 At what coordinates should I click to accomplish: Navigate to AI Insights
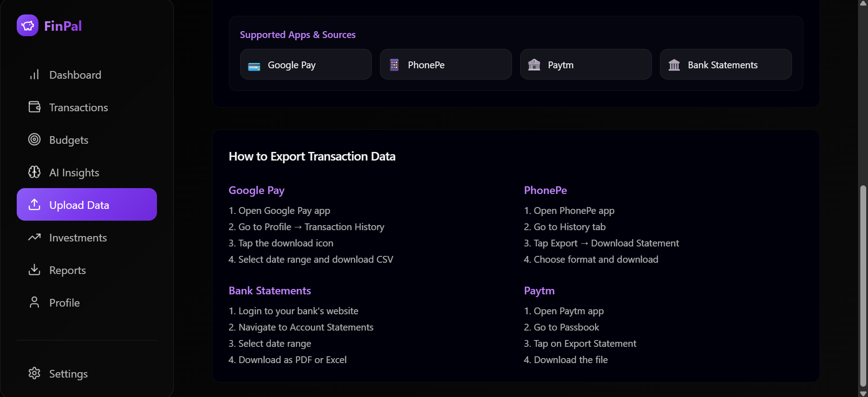click(x=87, y=172)
